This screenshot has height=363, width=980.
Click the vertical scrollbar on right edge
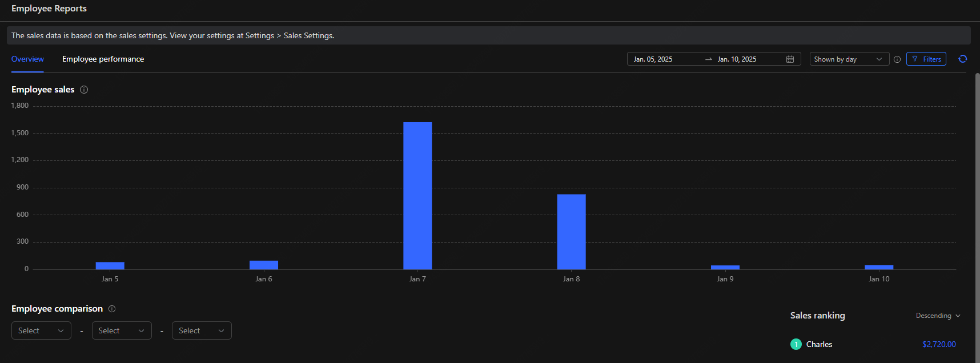click(977, 217)
